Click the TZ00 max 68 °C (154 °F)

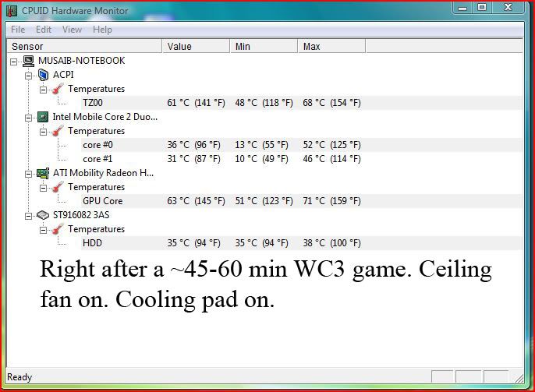tap(331, 103)
